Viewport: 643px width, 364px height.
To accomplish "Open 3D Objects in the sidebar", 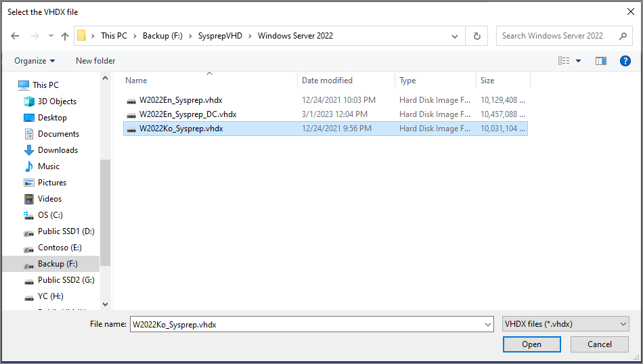I will click(x=57, y=101).
